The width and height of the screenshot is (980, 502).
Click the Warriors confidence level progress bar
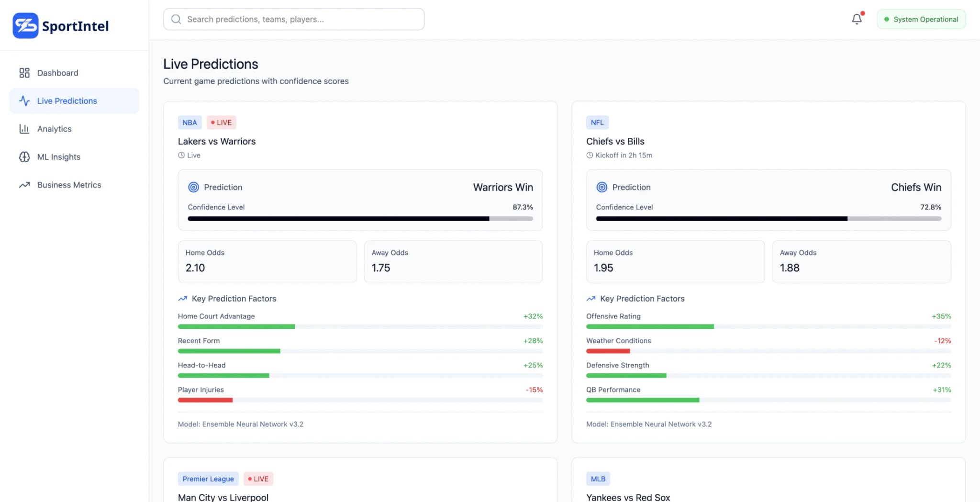pyautogui.click(x=360, y=219)
